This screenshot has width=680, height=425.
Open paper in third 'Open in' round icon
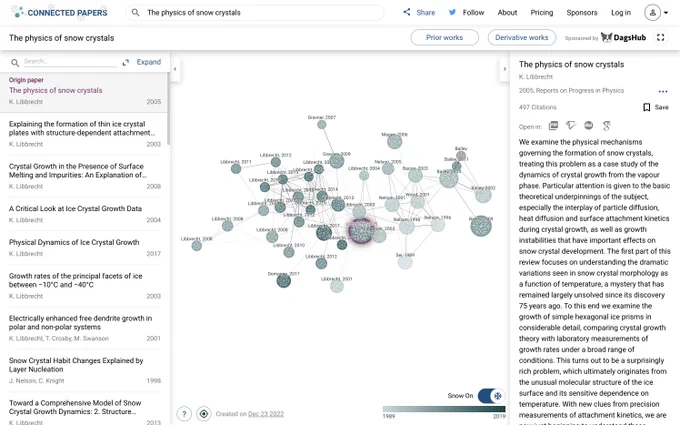pos(588,126)
